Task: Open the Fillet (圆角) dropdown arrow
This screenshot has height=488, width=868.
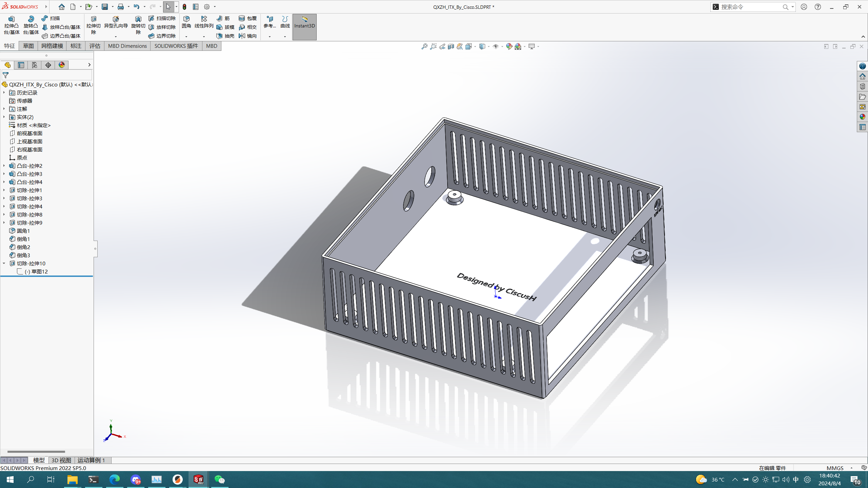Action: (x=186, y=37)
